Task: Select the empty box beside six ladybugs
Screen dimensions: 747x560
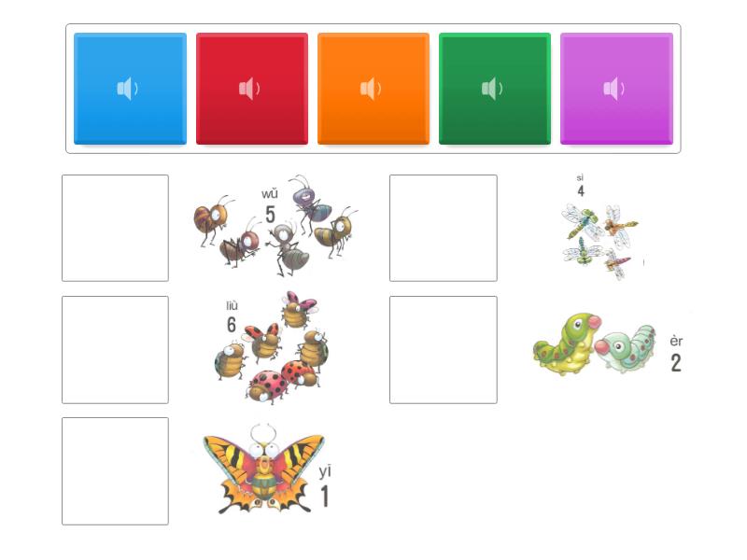Action: click(x=115, y=350)
